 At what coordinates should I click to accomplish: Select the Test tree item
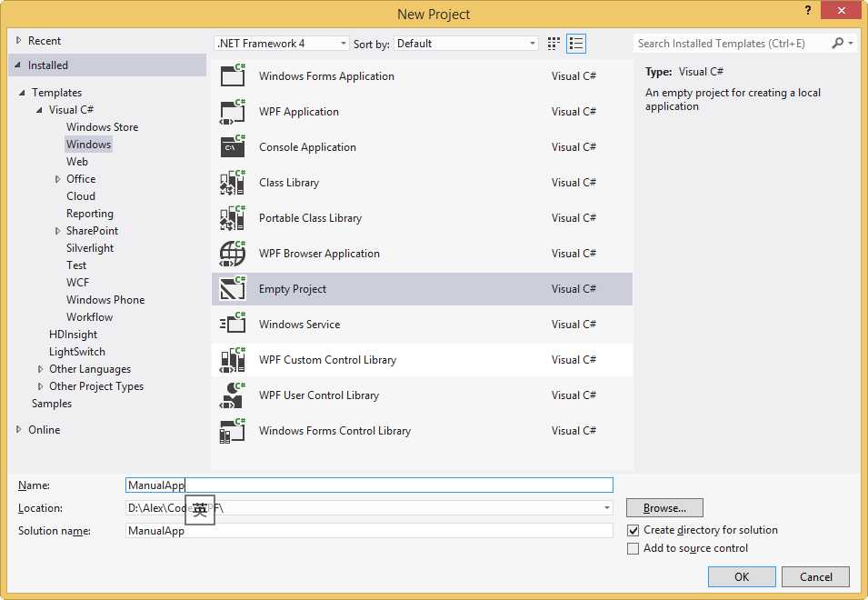pos(76,265)
